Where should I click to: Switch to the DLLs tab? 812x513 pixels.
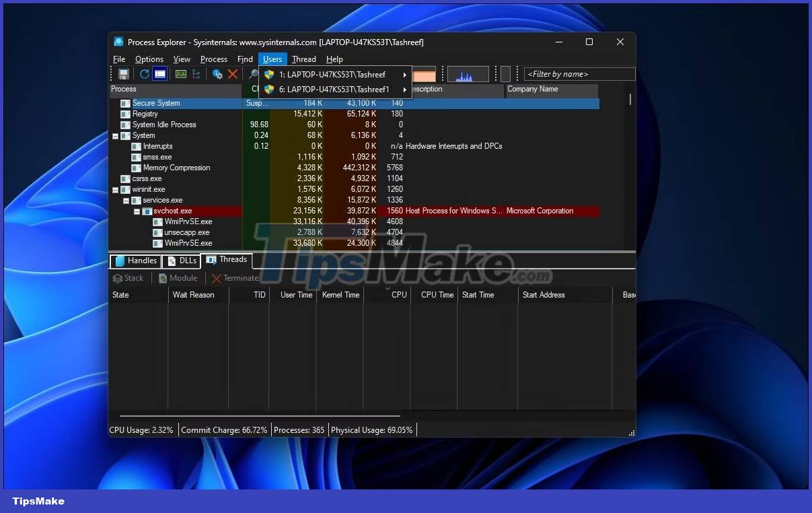point(181,261)
